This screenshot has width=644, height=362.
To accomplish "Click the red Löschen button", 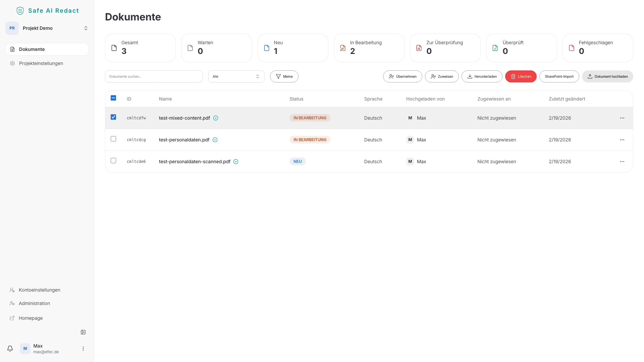I will pyautogui.click(x=521, y=76).
